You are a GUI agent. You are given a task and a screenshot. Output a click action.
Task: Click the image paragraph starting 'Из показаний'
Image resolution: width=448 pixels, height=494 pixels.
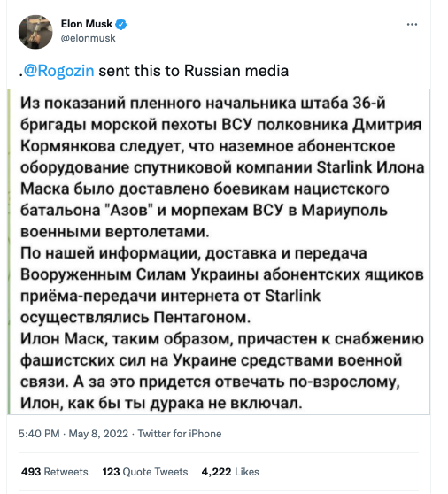[x=222, y=167]
